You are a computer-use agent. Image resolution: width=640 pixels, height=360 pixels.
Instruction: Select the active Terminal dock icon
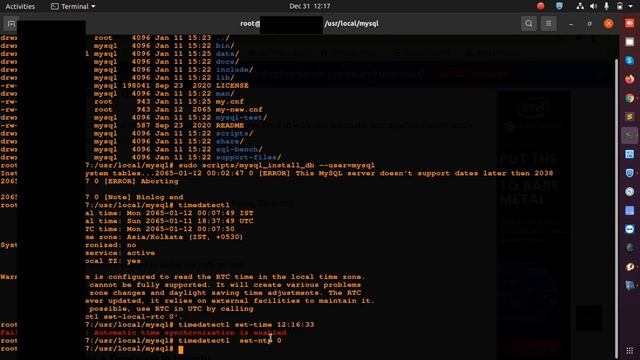[x=629, y=136]
